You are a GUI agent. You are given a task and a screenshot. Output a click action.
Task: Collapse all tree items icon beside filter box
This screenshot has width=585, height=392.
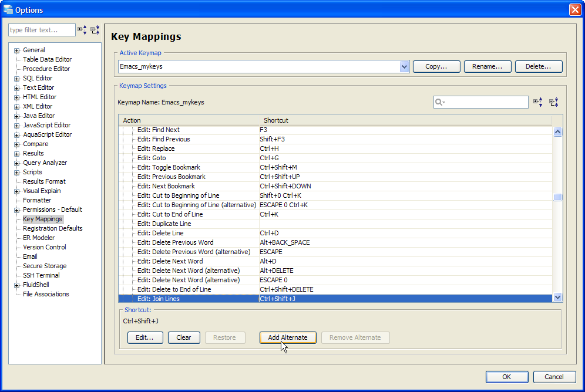tap(95, 30)
